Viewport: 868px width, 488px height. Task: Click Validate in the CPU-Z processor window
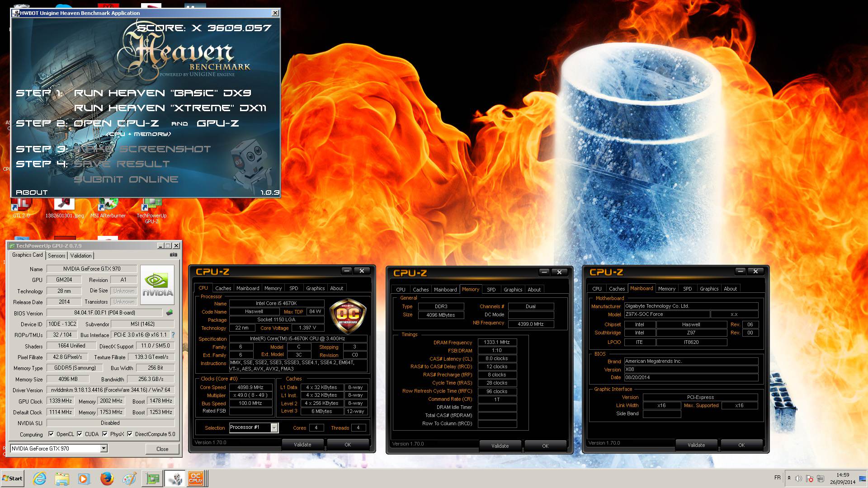(x=302, y=445)
